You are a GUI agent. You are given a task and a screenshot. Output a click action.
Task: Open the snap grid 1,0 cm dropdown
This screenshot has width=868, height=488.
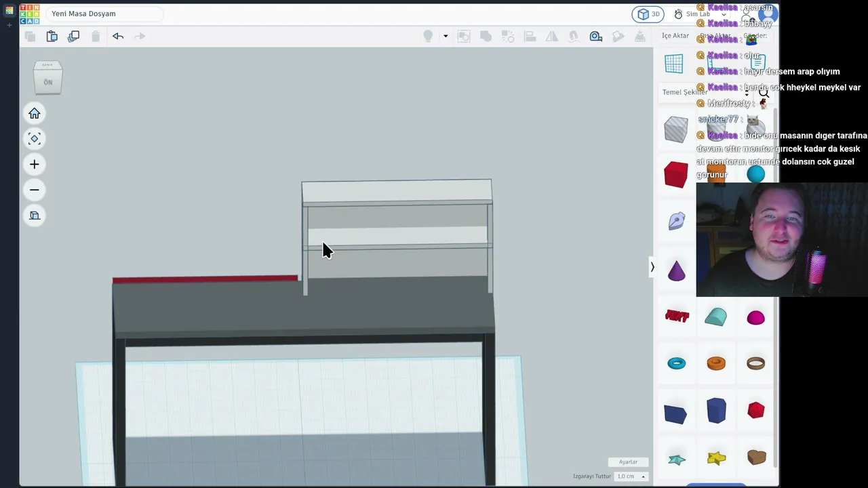(631, 476)
